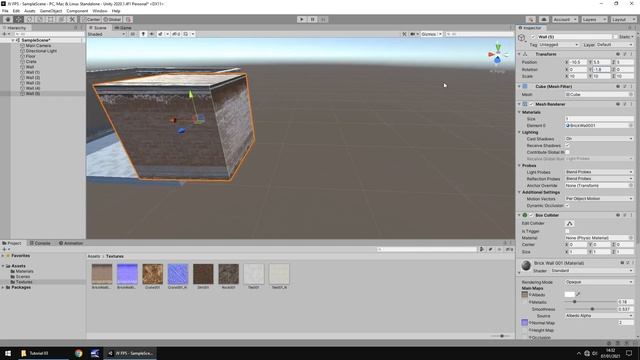Open Collab services icon in top toolbar
Viewport: 640px width, 360px height.
(x=531, y=20)
